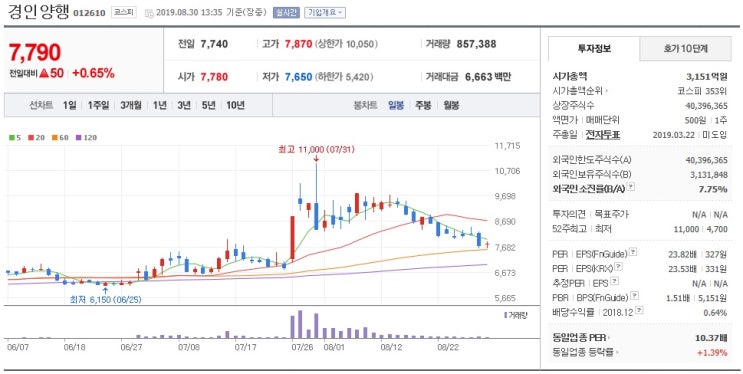The height and width of the screenshot is (374, 743).
Task: Click the help icon beside 외국인소진율(B/A)
Action: 630,187
